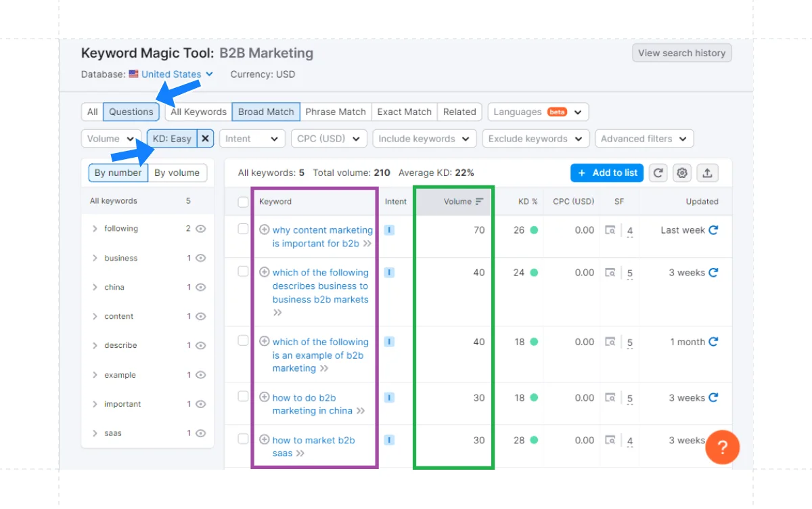The width and height of the screenshot is (812, 509).
Task: Click blue refresh icon next to Last week
Action: (712, 230)
